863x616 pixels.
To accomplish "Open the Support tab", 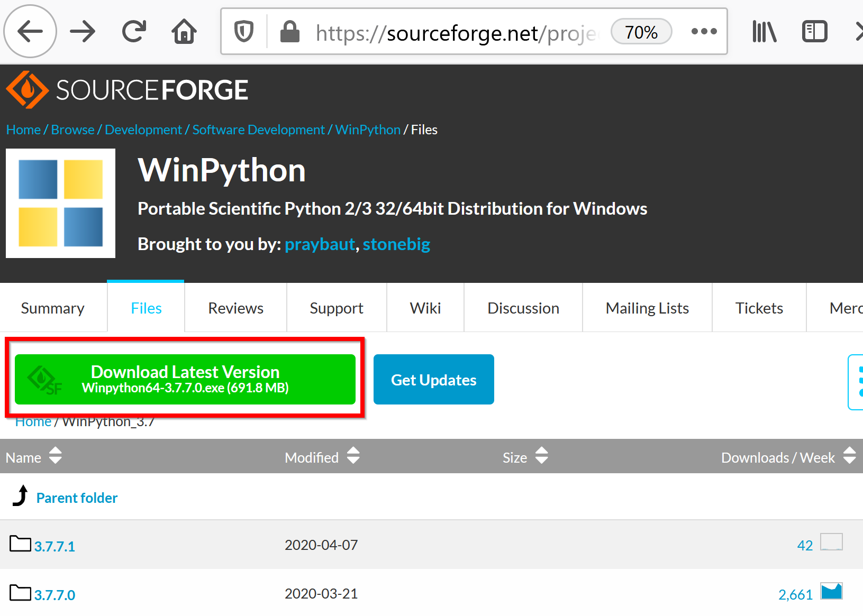I will (337, 308).
